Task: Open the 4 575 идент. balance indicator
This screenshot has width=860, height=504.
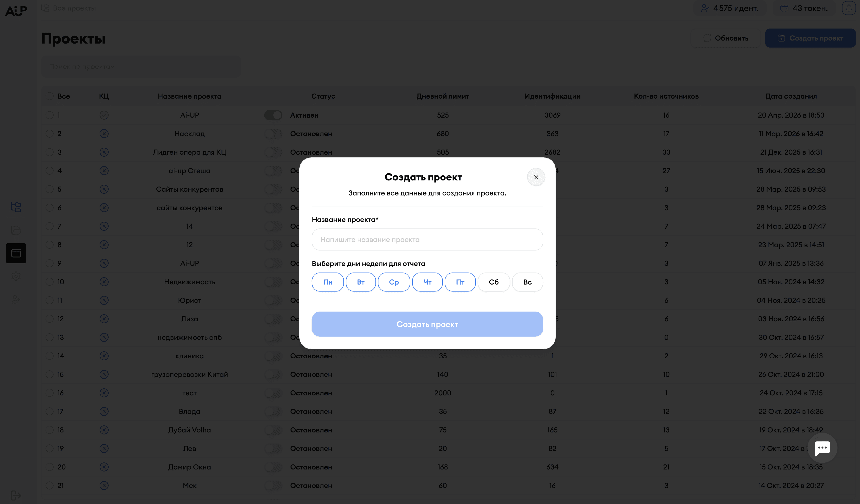Action: click(x=730, y=8)
